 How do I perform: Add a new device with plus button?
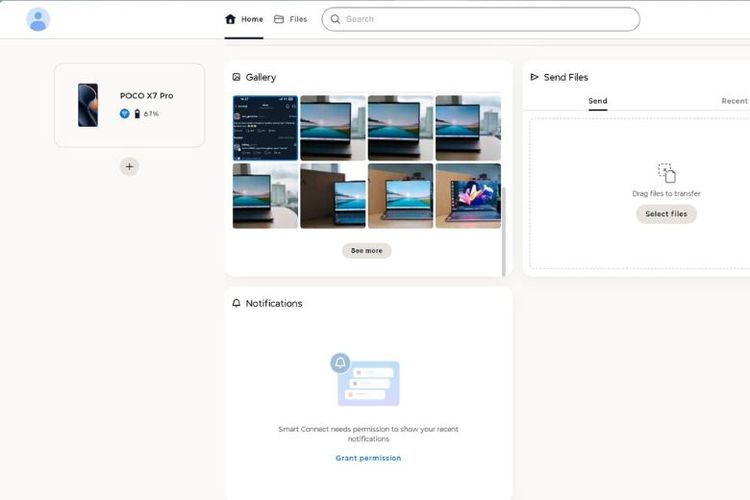129,167
